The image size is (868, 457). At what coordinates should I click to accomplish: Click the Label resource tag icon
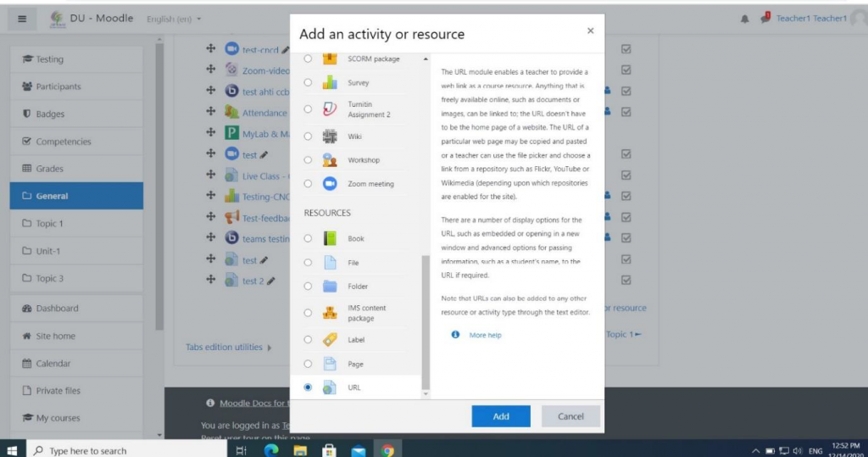330,340
